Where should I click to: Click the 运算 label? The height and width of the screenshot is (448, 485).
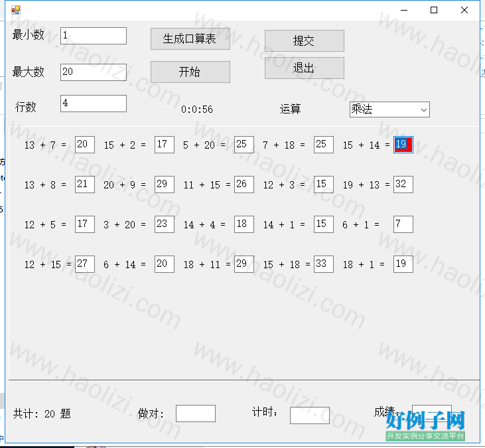point(290,109)
